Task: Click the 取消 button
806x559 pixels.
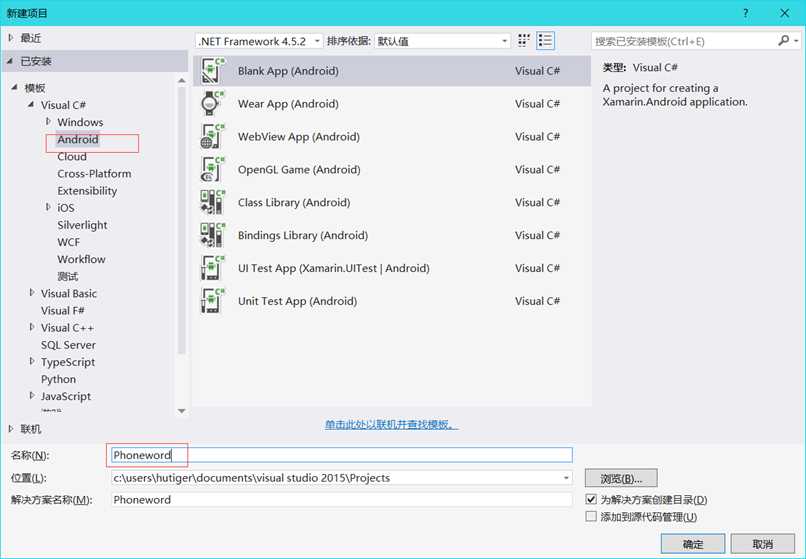Action: point(762,544)
